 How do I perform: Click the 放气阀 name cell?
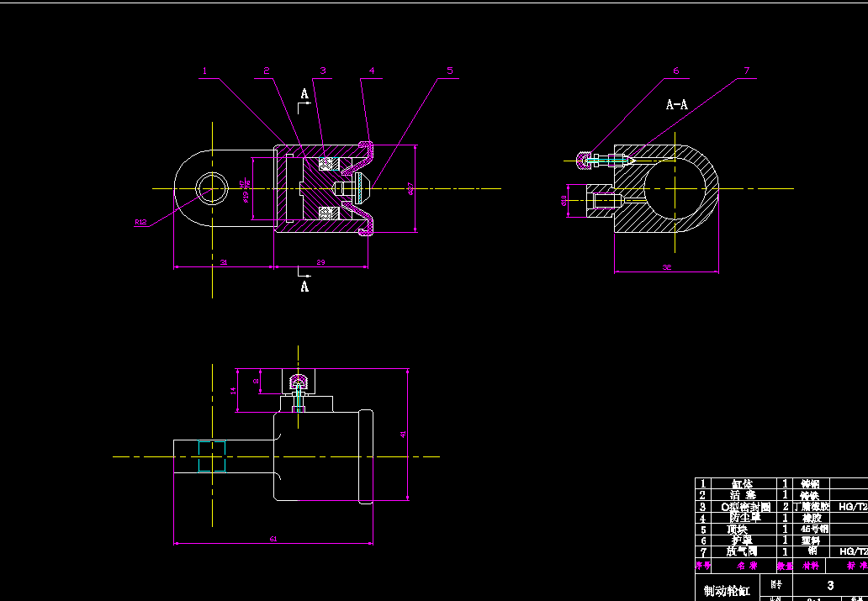[x=744, y=551]
